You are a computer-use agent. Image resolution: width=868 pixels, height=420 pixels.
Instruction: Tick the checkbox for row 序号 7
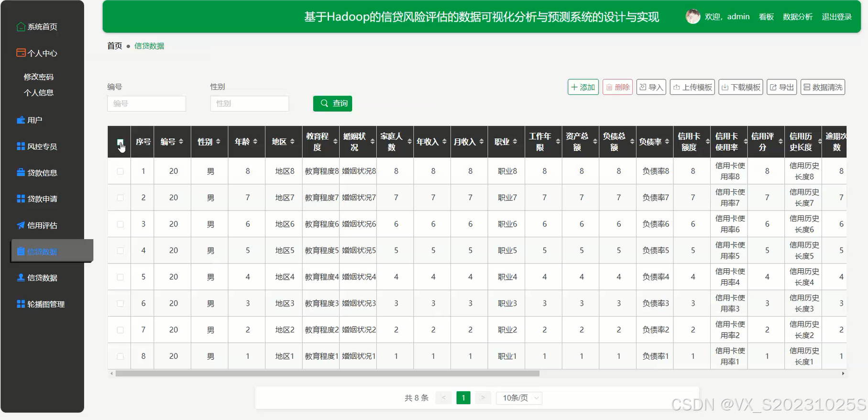(x=120, y=330)
